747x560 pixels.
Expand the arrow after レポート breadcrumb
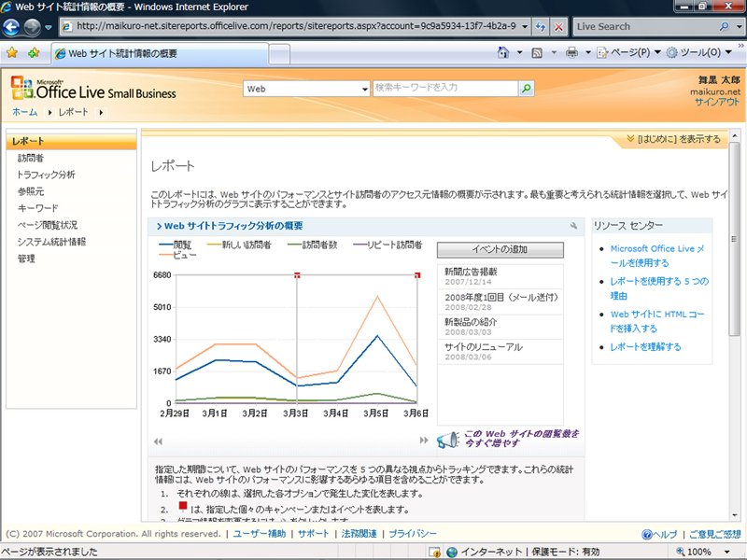[x=101, y=113]
